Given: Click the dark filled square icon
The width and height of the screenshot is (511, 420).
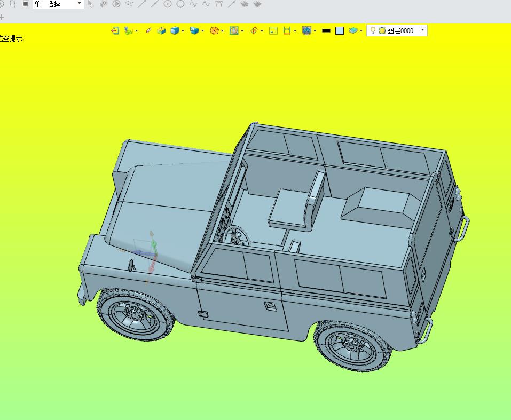Looking at the screenshot, I should pyautogui.click(x=26, y=4).
